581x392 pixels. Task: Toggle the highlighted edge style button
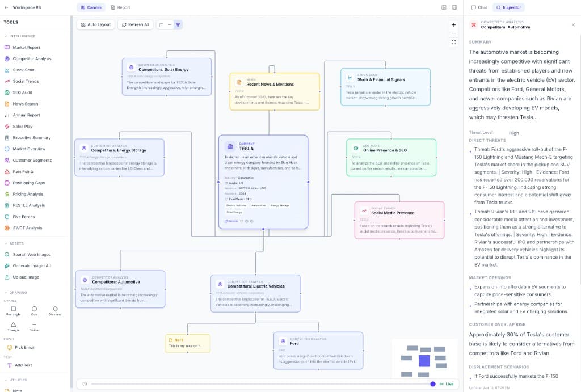178,25
